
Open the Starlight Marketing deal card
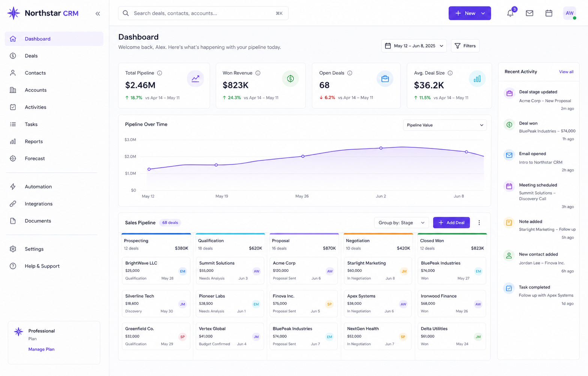click(x=378, y=271)
